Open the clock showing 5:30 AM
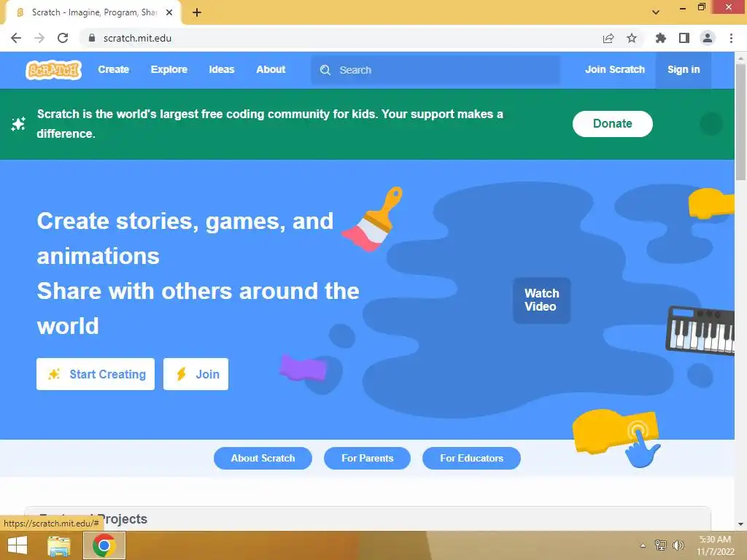747x560 pixels. coord(715,545)
